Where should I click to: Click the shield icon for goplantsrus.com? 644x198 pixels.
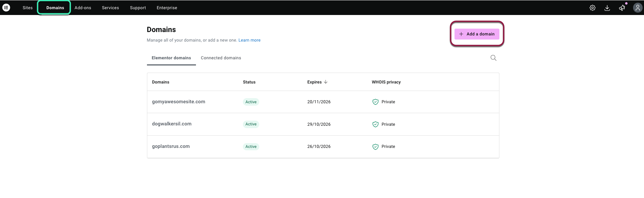click(x=375, y=147)
